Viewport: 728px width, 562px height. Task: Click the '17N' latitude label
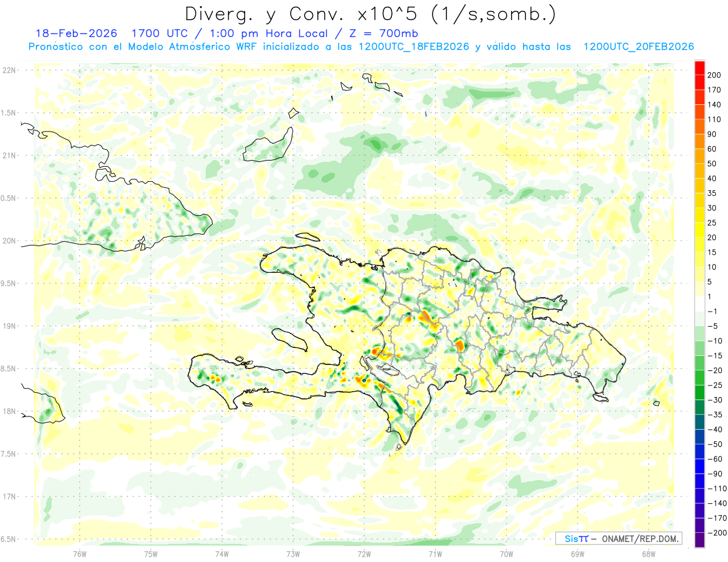click(x=9, y=497)
